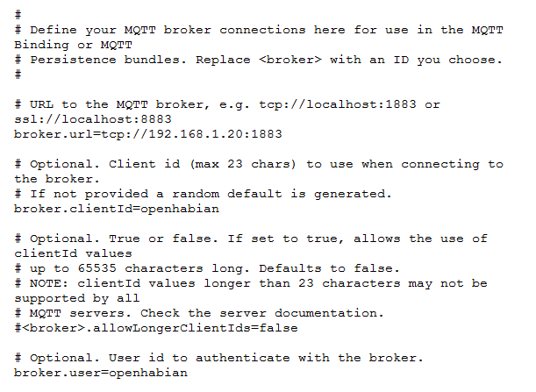
Task: Click the 'supported by all' wrapped line
Action: coord(77,298)
